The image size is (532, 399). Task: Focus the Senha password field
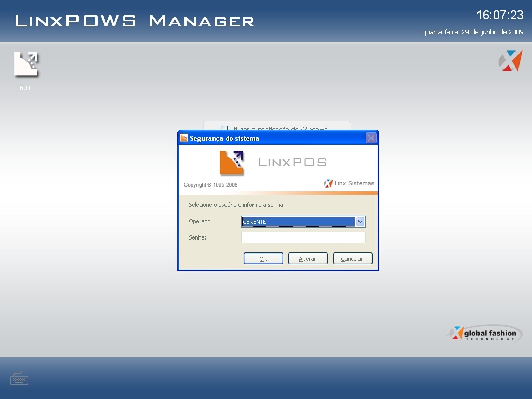[x=303, y=237]
